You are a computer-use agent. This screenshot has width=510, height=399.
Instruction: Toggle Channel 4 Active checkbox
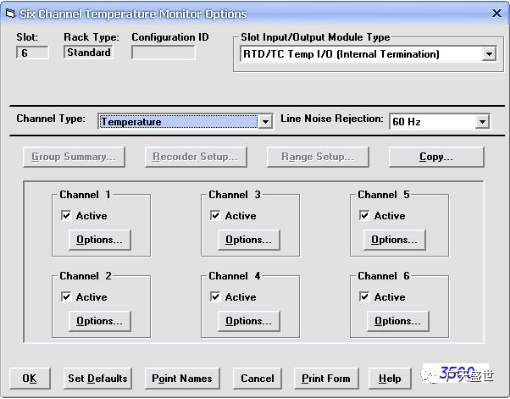(x=215, y=297)
